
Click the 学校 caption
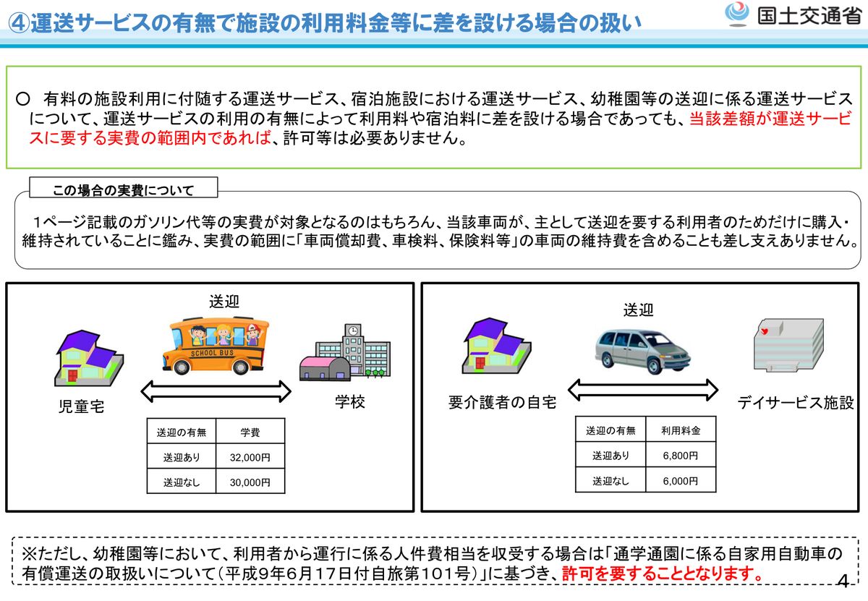[x=349, y=402]
